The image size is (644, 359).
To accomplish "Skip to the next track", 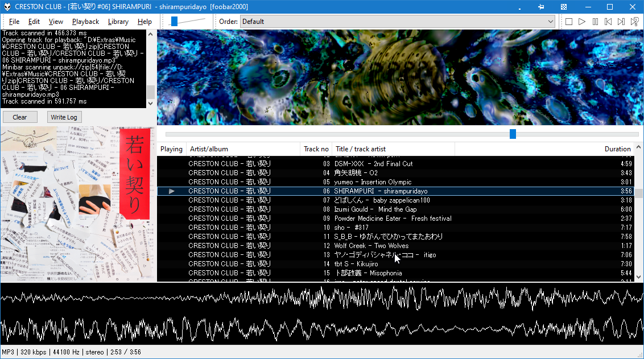I will [x=621, y=22].
